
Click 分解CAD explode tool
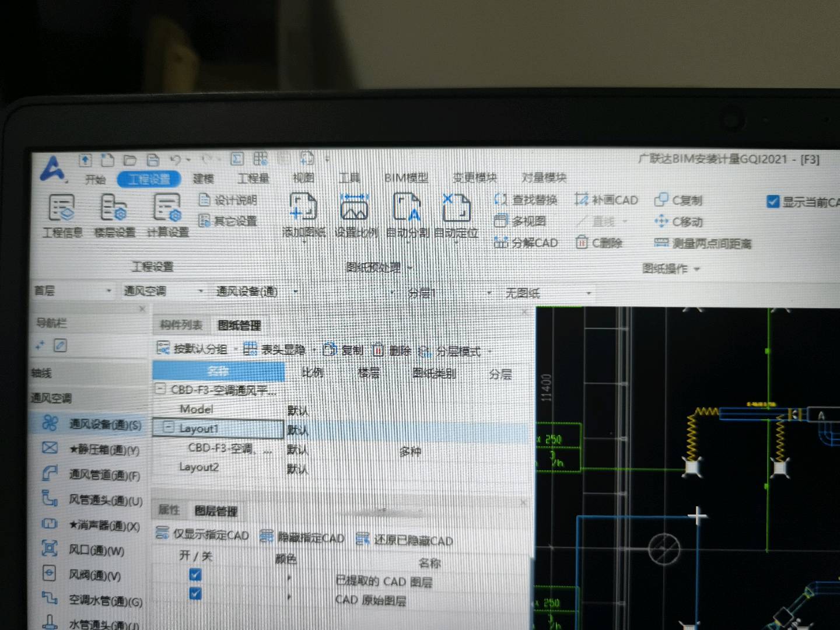(x=526, y=243)
